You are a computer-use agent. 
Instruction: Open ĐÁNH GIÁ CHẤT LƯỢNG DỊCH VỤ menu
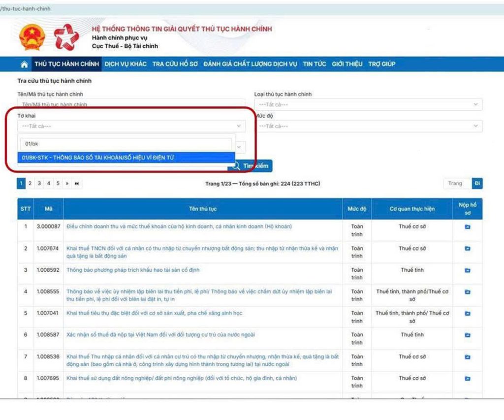(250, 64)
